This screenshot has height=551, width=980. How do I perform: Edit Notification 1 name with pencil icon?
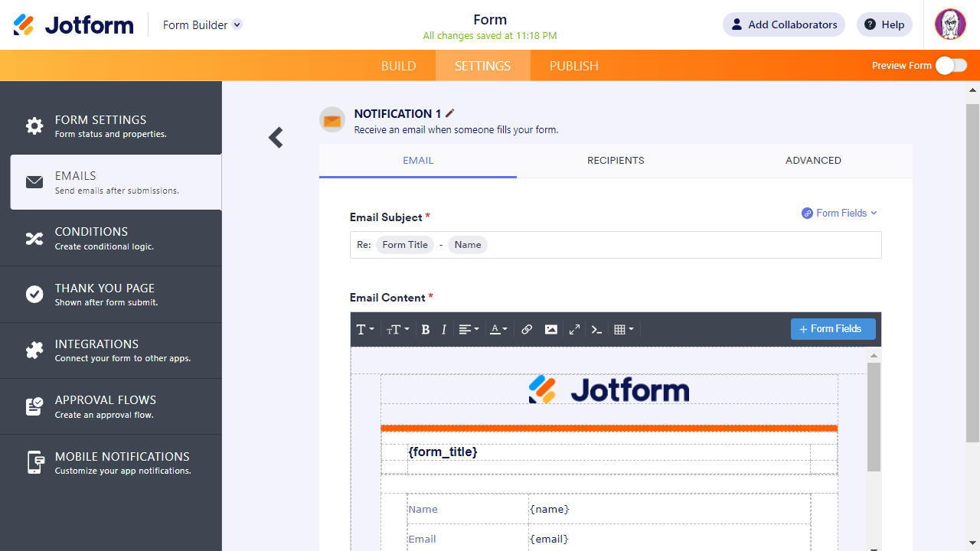[x=450, y=113]
